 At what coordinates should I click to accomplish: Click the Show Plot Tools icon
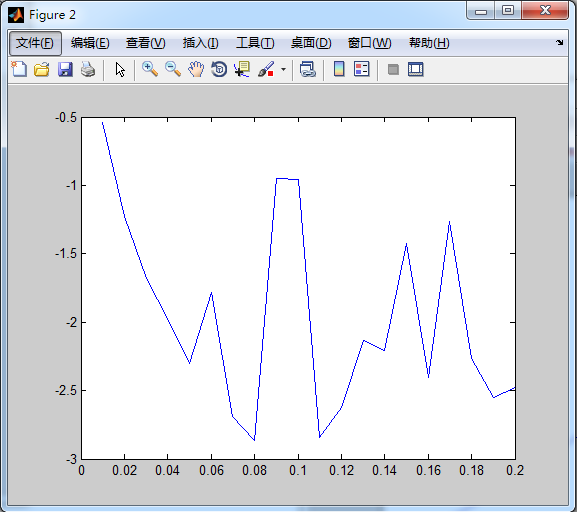[x=416, y=69]
